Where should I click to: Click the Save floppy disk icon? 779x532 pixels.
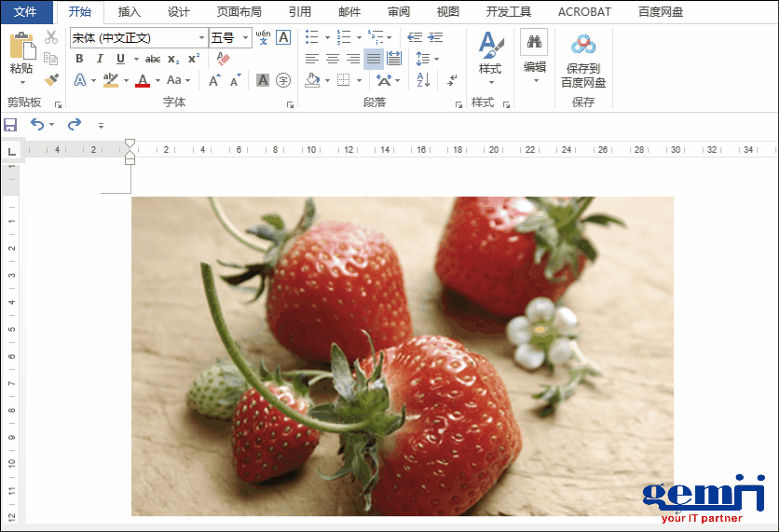(x=10, y=124)
